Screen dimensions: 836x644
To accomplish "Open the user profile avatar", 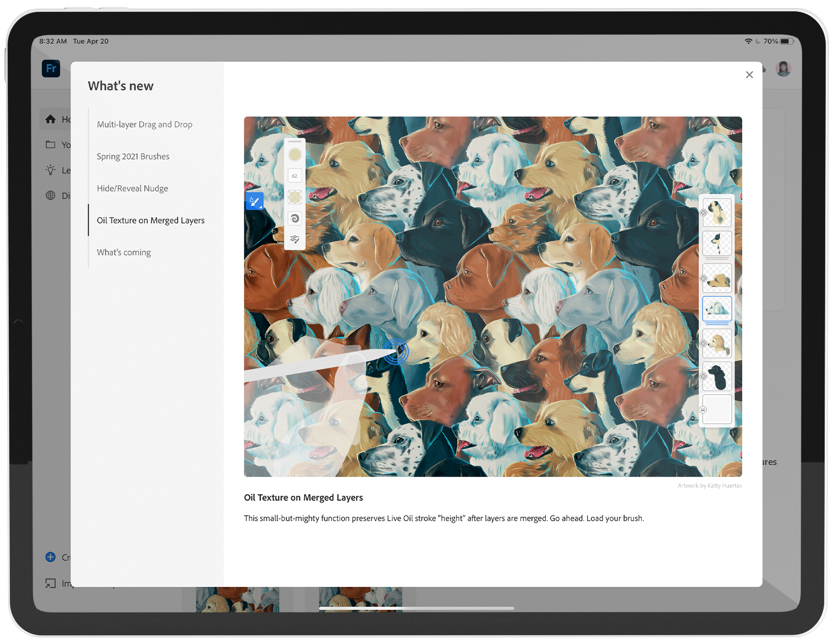I will click(783, 69).
